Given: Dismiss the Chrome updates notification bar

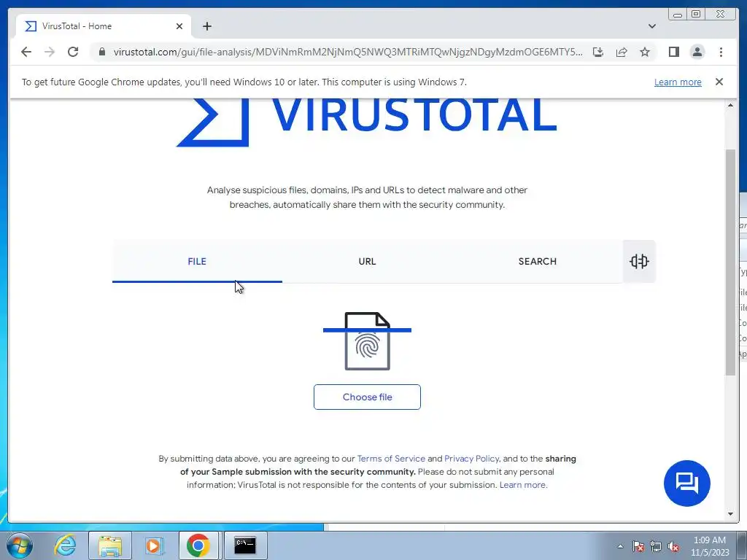Looking at the screenshot, I should [719, 82].
